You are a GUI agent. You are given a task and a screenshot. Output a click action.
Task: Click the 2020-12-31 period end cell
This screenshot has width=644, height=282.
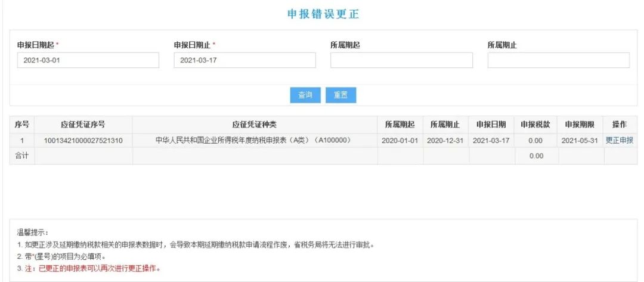coord(445,141)
